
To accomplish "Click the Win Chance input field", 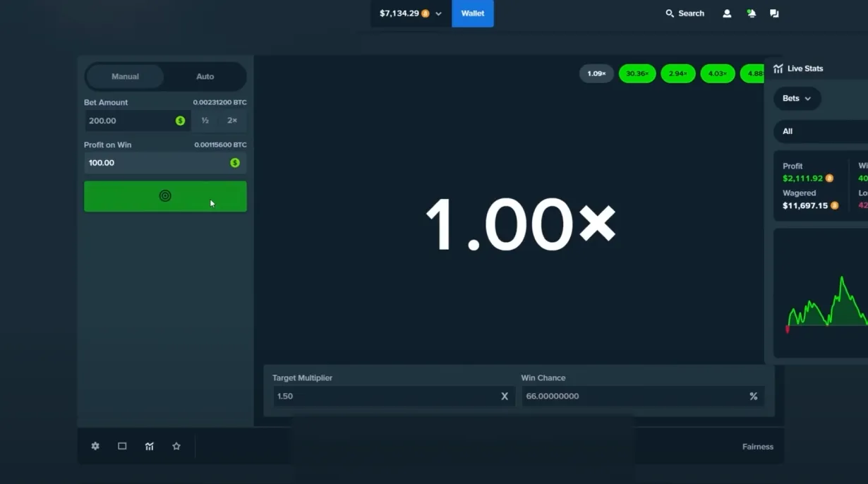I will (x=643, y=397).
